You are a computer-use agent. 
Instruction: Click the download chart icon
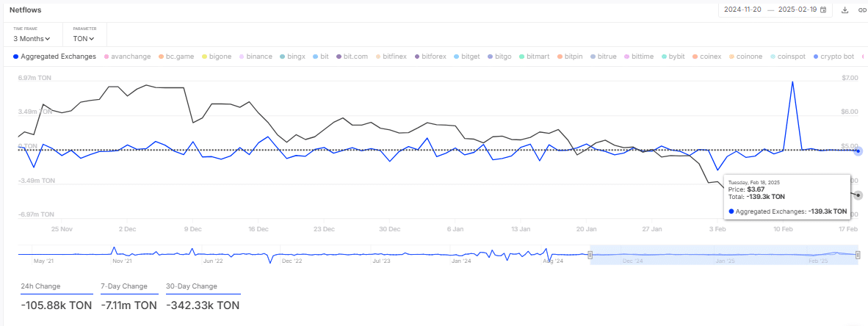845,10
